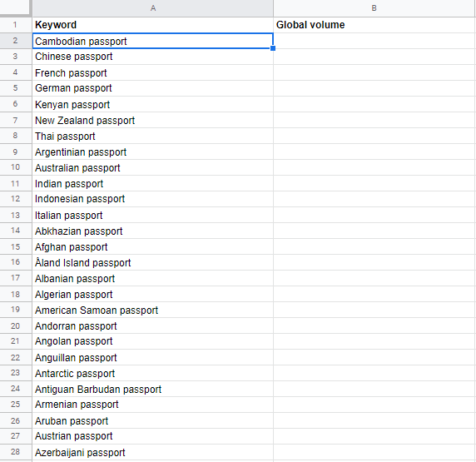Select row 14 via its row number
The height and width of the screenshot is (462, 476).
click(16, 231)
